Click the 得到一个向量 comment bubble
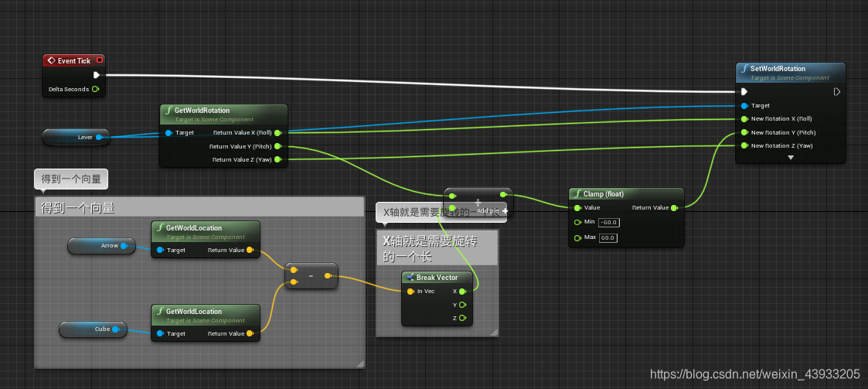Viewport: 868px width, 389px height. coord(71,179)
